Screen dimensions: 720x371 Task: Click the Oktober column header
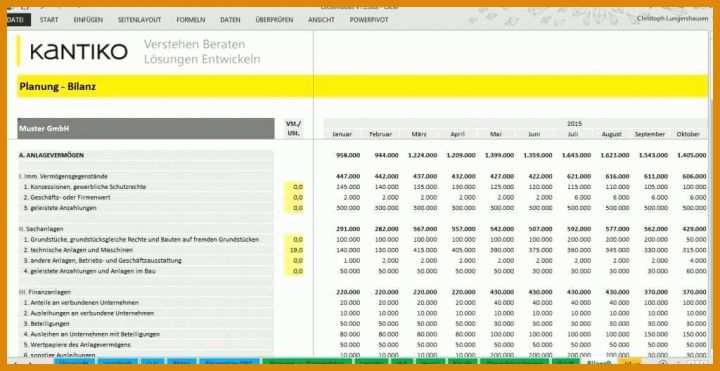click(688, 134)
